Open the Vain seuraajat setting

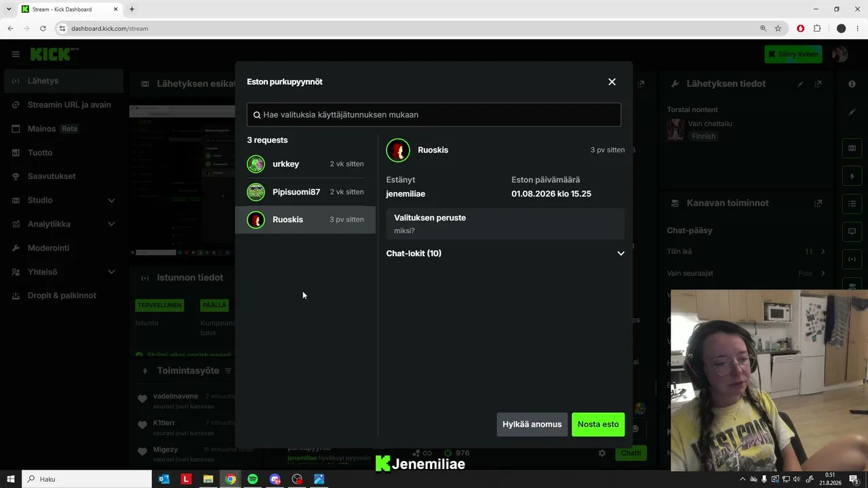tap(747, 274)
